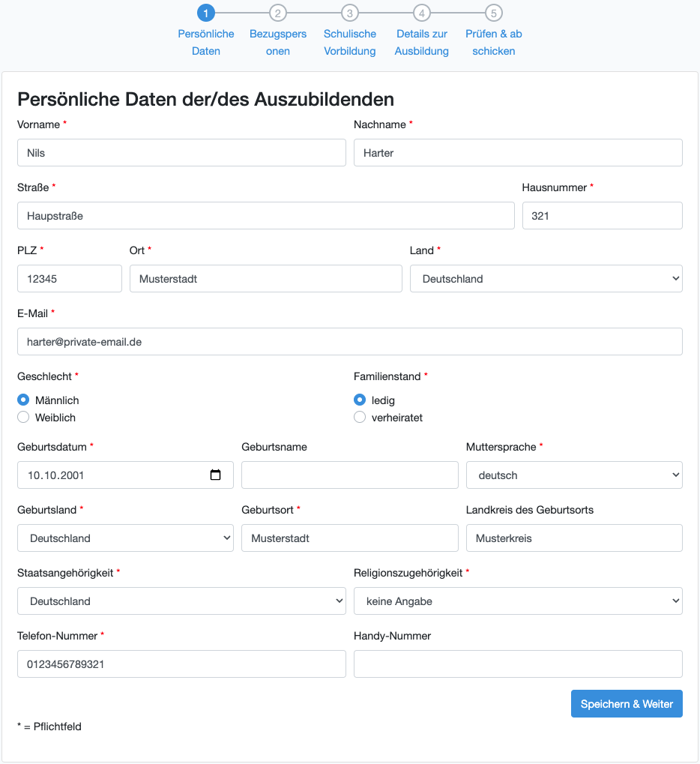700x764 pixels.
Task: Open the Land dropdown
Action: (546, 279)
